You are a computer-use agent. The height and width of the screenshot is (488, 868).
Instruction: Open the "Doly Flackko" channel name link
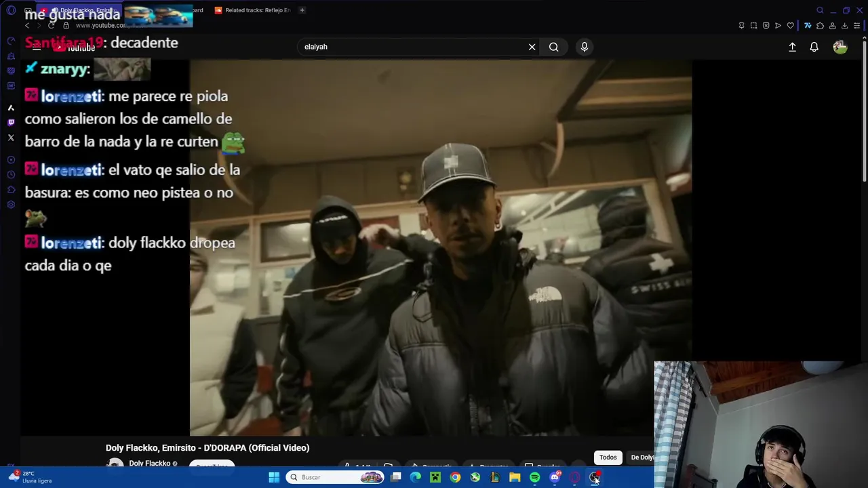(x=149, y=464)
